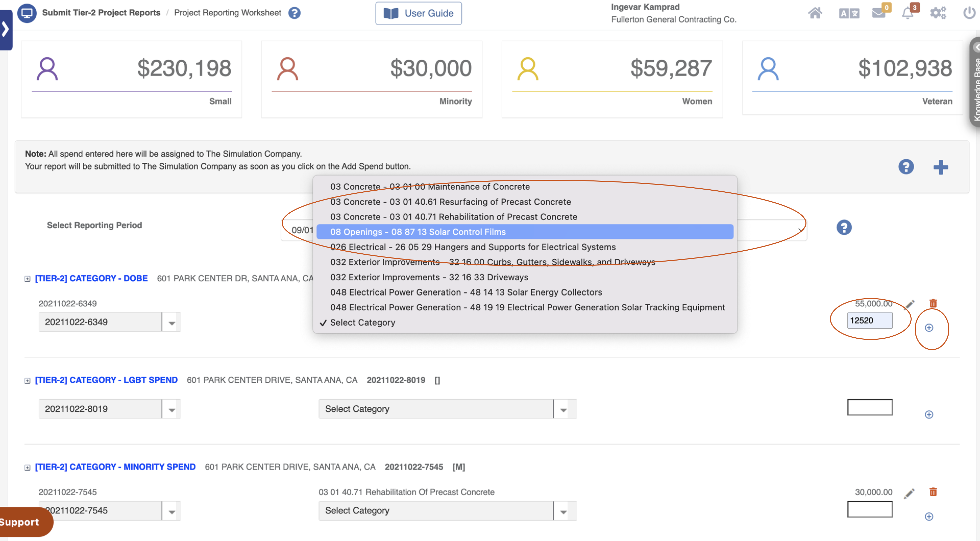Viewport: 980px width, 541px height.
Task: Open the User Guide
Action: pyautogui.click(x=419, y=13)
